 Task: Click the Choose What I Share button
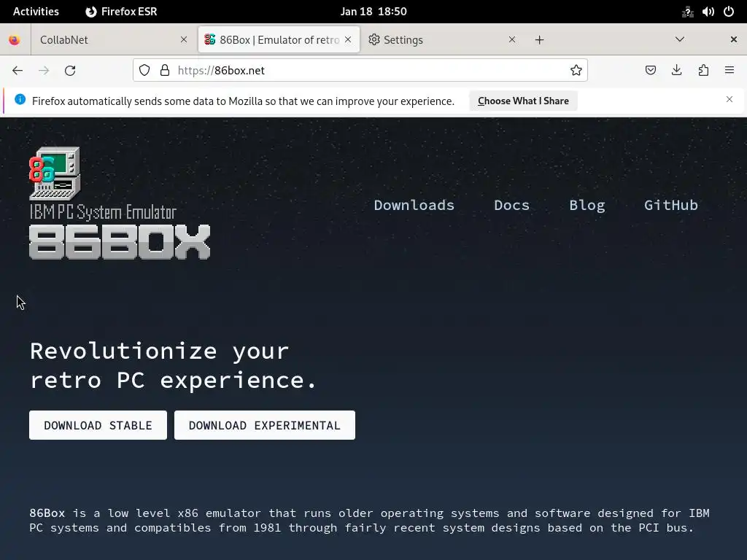pyautogui.click(x=523, y=101)
